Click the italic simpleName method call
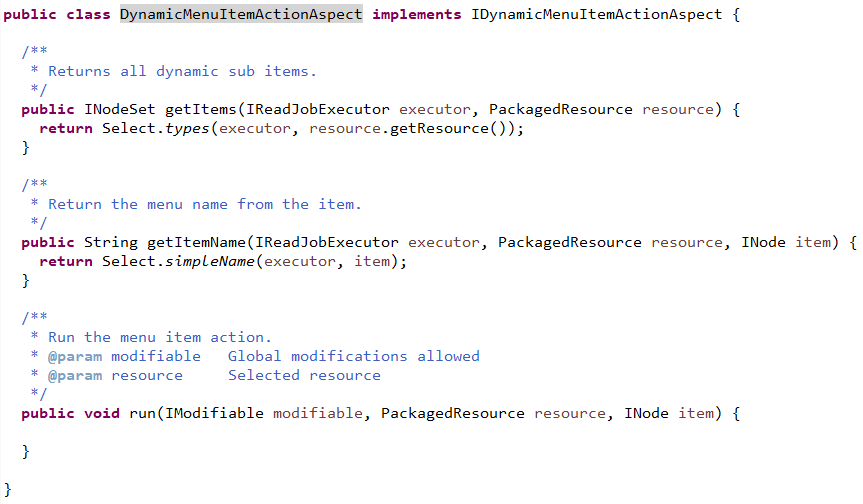 206,262
